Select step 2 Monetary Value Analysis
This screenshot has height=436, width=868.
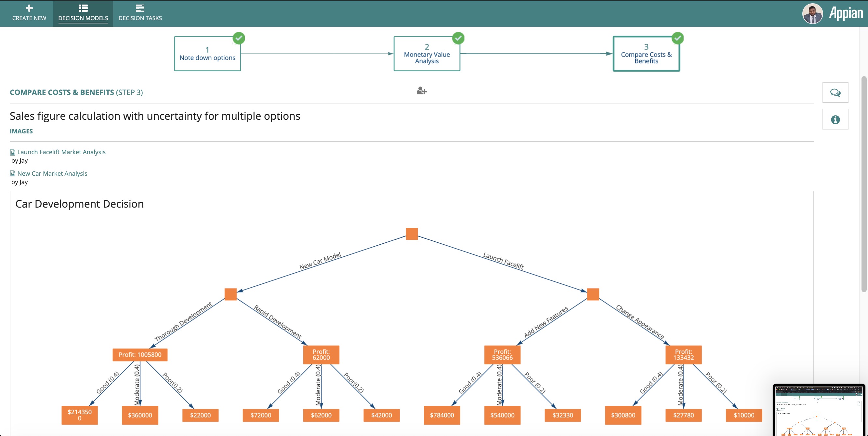[427, 54]
